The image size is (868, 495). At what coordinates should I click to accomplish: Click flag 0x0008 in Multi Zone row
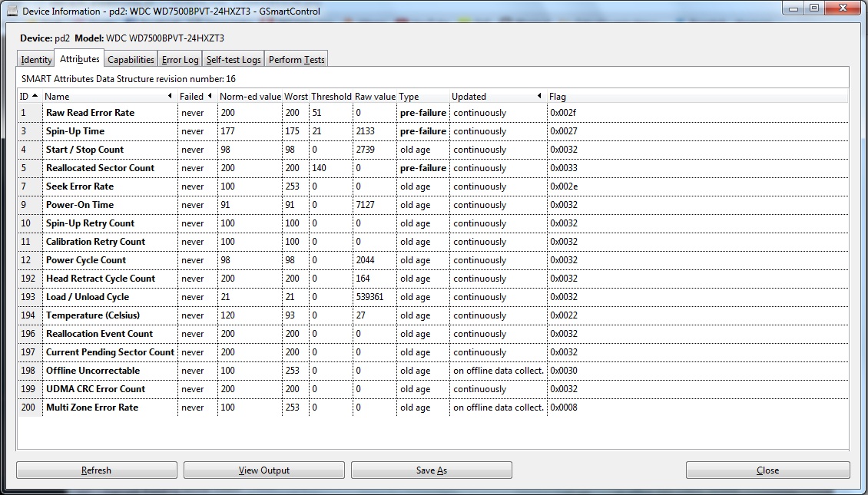tap(564, 408)
